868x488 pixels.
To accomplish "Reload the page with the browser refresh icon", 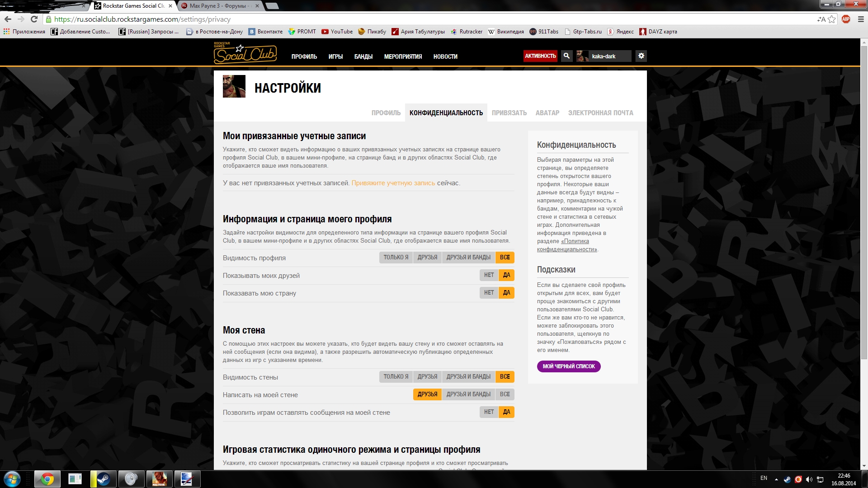I will tap(34, 19).
